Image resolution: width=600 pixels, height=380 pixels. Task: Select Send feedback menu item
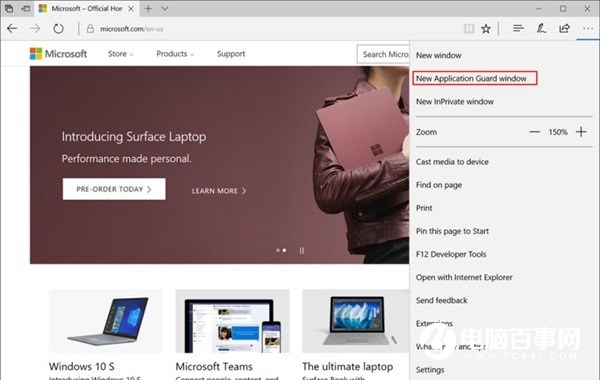[442, 300]
